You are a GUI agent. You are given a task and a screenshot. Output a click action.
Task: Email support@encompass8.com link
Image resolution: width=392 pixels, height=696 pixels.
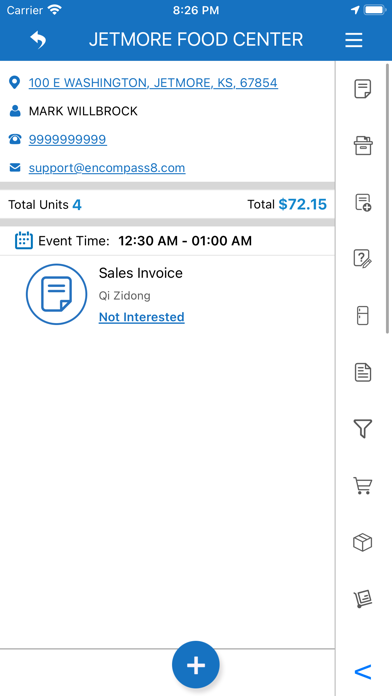click(107, 168)
